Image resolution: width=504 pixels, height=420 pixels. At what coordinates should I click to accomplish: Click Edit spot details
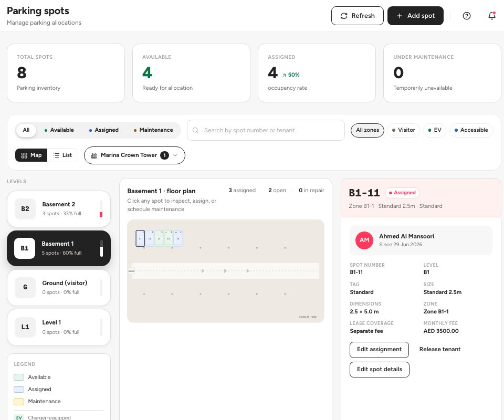click(x=379, y=370)
